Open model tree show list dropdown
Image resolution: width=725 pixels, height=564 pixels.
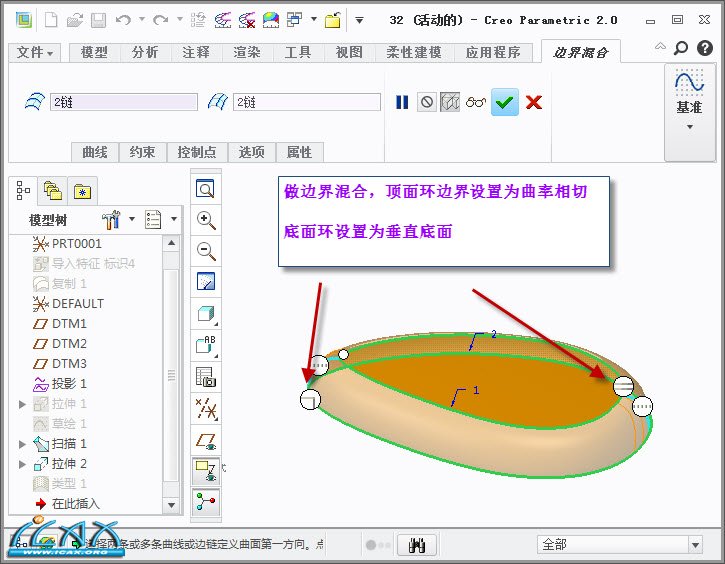tap(161, 220)
